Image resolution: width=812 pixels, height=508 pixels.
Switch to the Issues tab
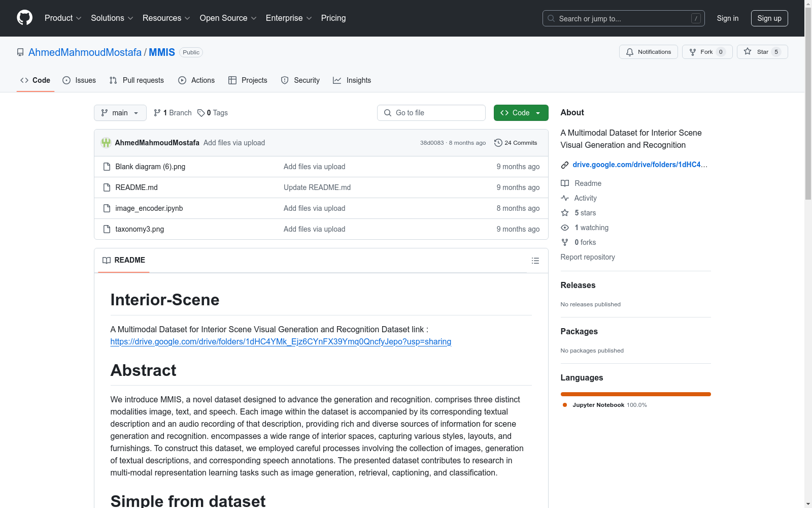(79, 80)
